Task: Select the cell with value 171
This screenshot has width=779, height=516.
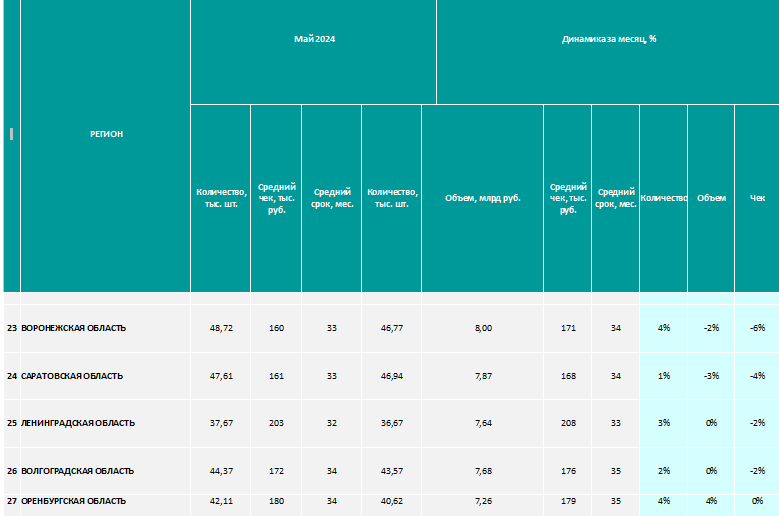Action: click(x=568, y=328)
